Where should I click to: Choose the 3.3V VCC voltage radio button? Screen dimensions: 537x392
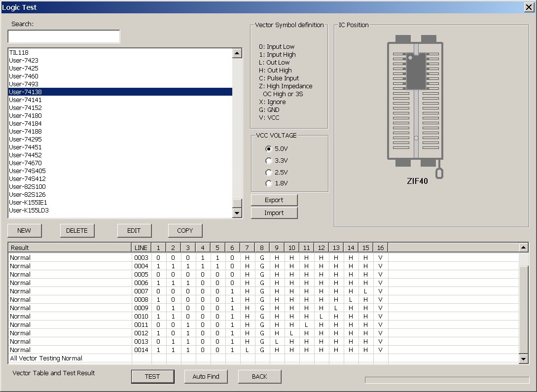[x=269, y=160]
